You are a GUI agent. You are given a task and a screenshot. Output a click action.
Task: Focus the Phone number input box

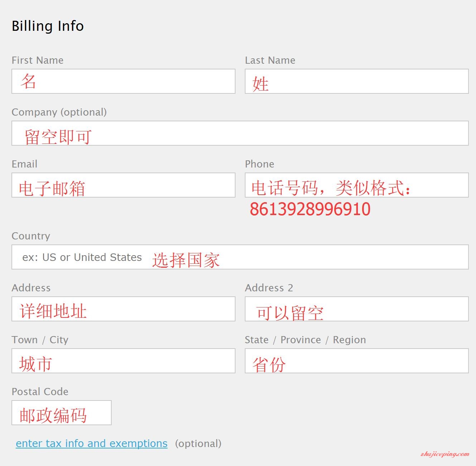point(356,185)
